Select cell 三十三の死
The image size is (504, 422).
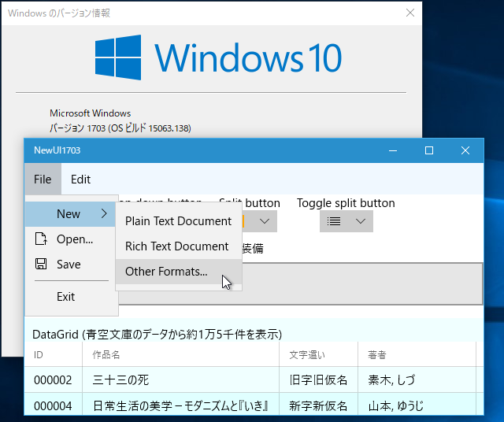[x=180, y=380]
